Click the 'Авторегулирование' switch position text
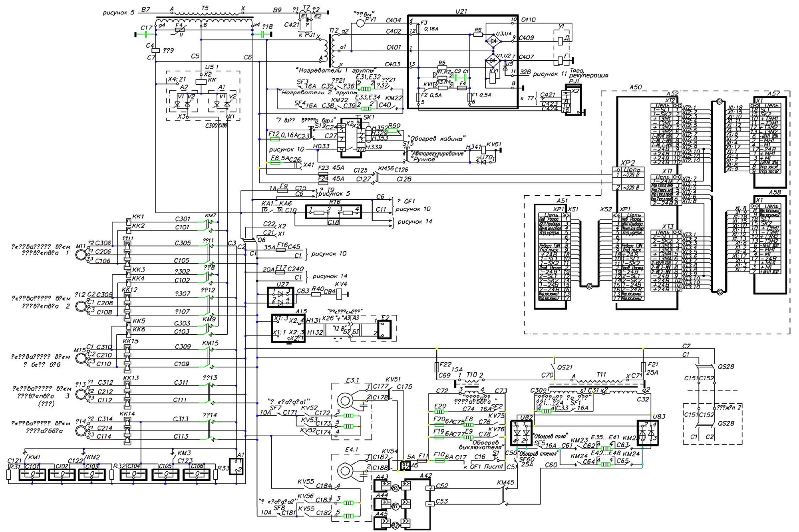The height and width of the screenshot is (532, 799). click(438, 153)
